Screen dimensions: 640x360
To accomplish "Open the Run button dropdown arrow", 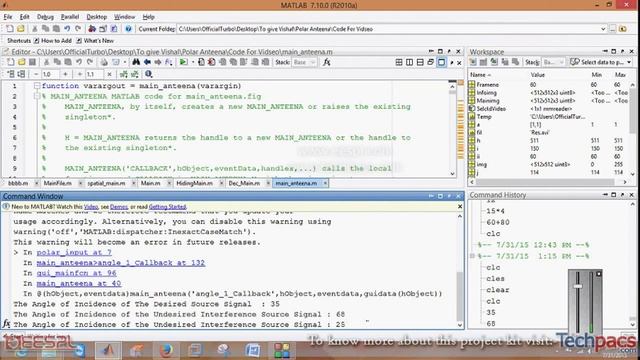I will click(x=192, y=62).
